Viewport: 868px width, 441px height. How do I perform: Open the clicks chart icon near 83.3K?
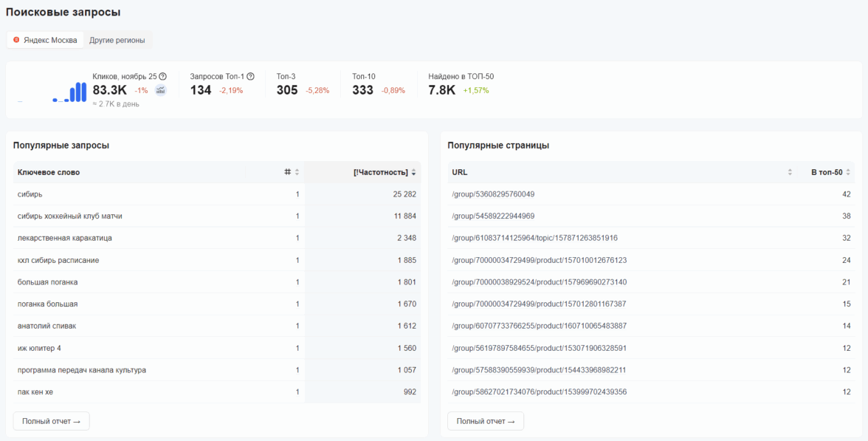pos(160,90)
